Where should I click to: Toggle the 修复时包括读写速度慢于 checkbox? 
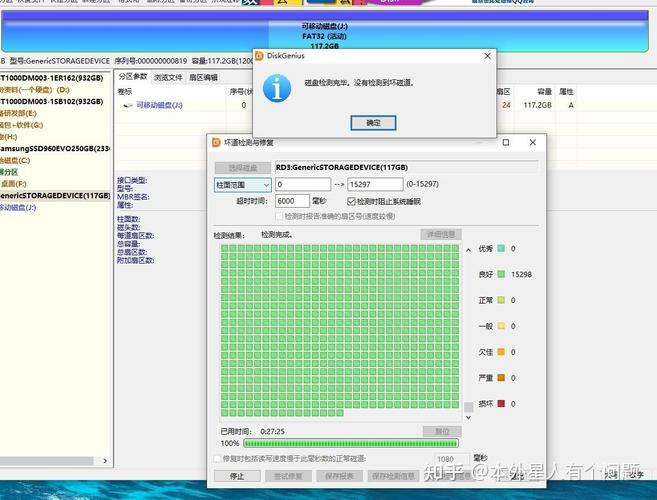[x=217, y=459]
